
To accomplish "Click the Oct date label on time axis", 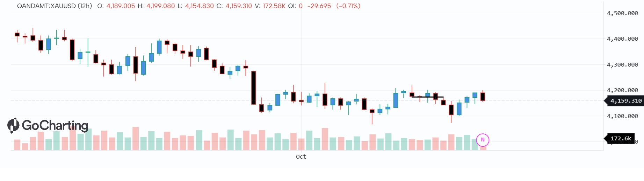I will point(301,156).
